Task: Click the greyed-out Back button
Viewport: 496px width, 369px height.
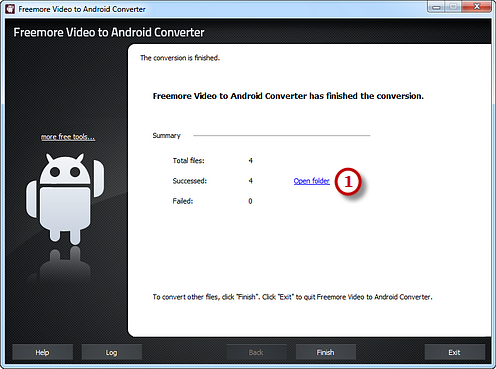Action: (x=256, y=352)
